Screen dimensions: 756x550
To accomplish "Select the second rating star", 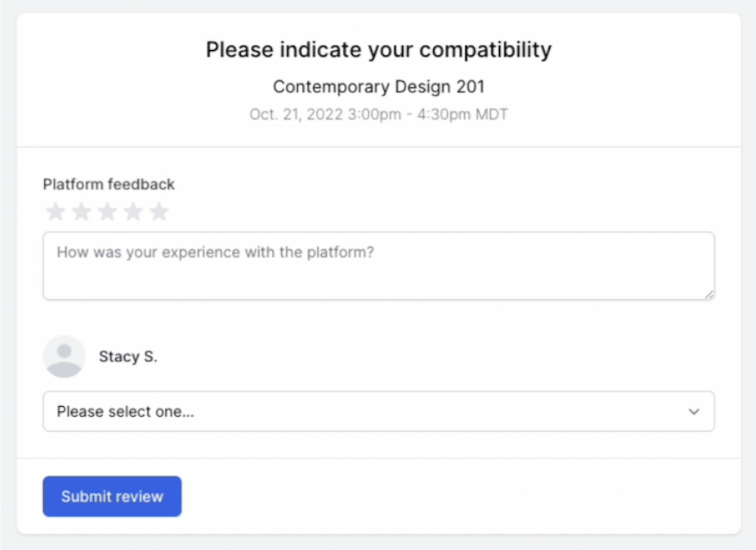I will point(82,211).
